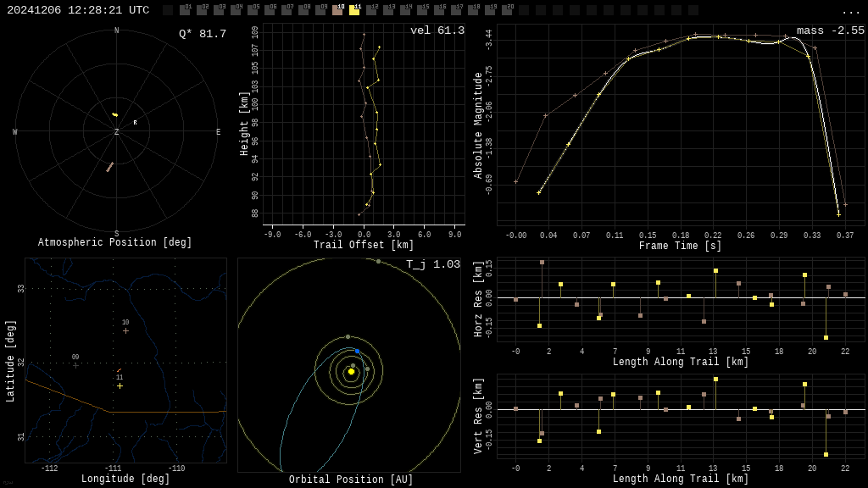The width and height of the screenshot is (868, 488).
Task: Select station square 09 in the top bar
Action: pyautogui.click(x=320, y=10)
